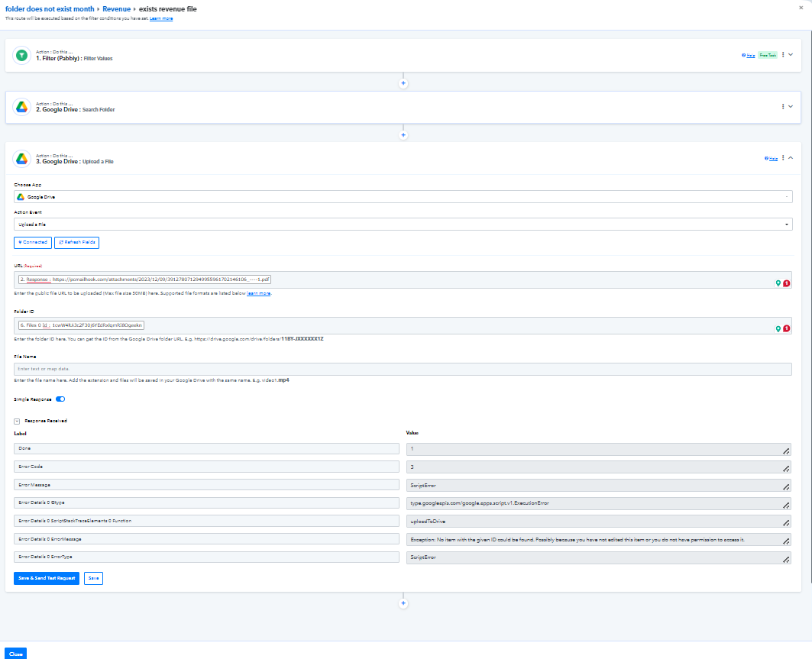Viewport: 812px width, 659px height.
Task: Open 'folder does not exist month' breadcrumb
Action: pos(50,8)
